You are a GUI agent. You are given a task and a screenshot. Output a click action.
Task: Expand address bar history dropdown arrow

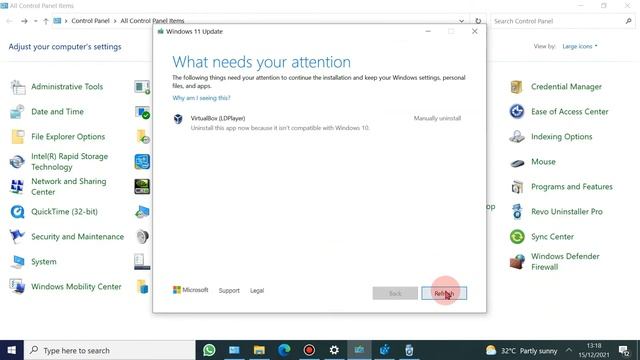point(461,21)
